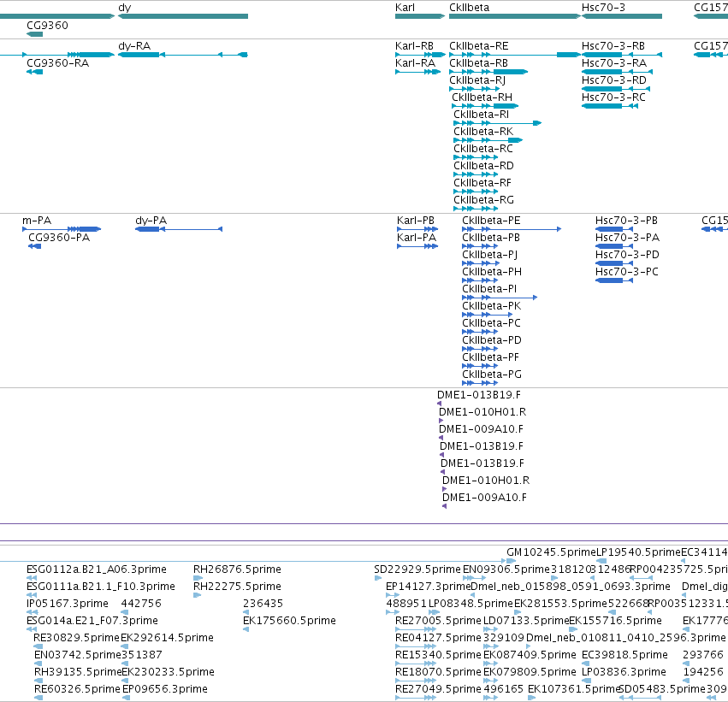This screenshot has width=728, height=702.
Task: Click transcript Karl-RB
Action: [420, 55]
